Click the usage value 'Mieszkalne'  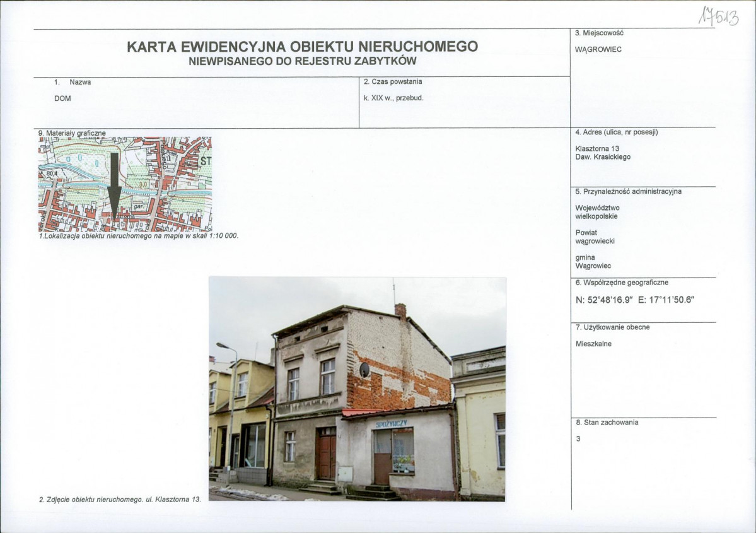coord(593,344)
